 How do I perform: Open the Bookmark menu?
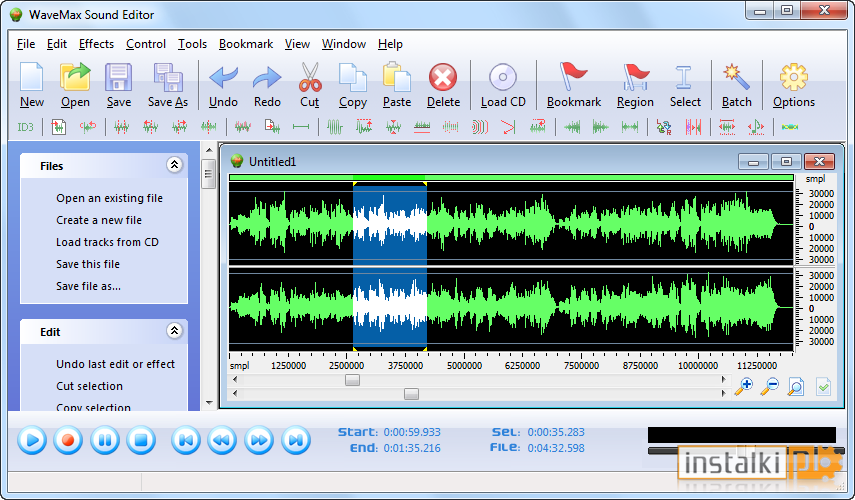pyautogui.click(x=246, y=44)
